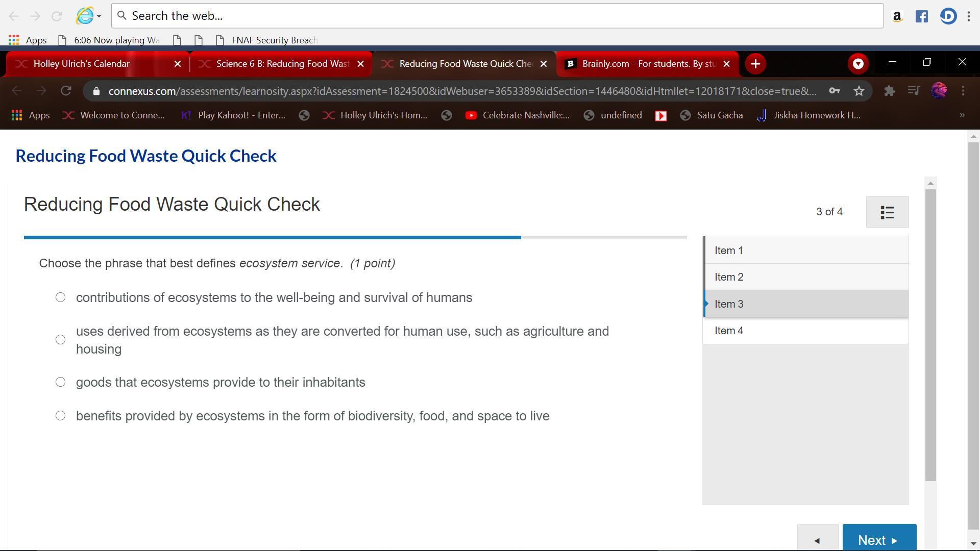
Task: Click the Search the web input field
Action: 498,16
